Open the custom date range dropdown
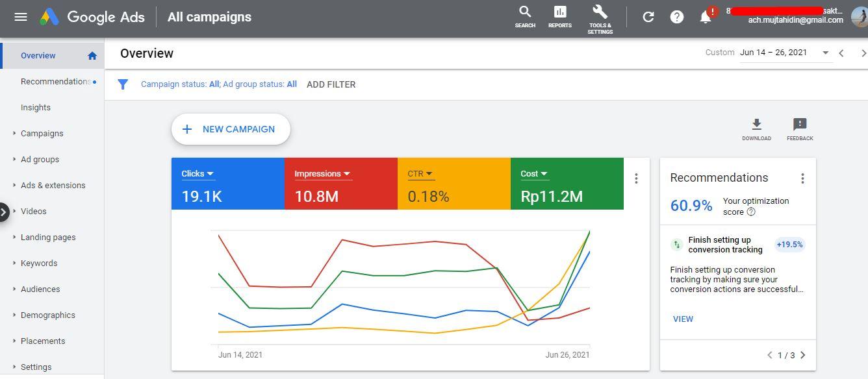This screenshot has height=379, width=868. [784, 53]
